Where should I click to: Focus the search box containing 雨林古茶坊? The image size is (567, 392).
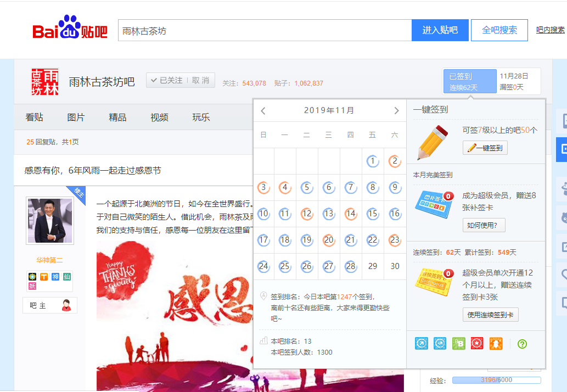pos(265,30)
